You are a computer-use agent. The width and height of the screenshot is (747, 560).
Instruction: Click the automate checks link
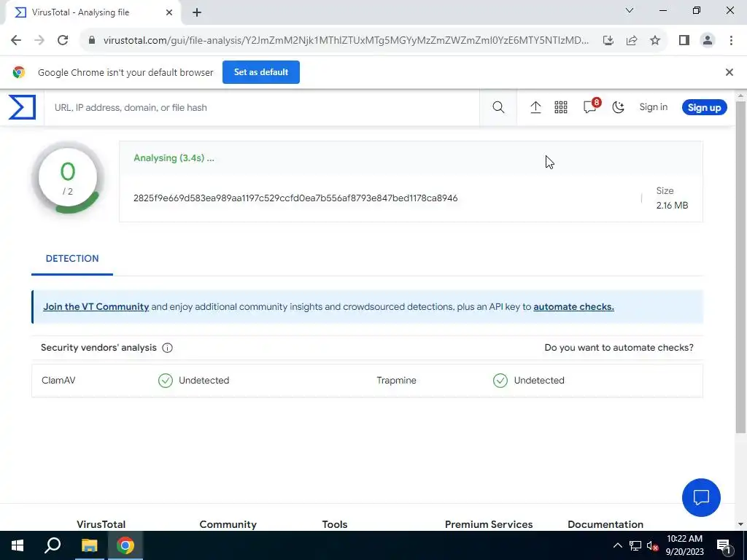[x=573, y=307]
